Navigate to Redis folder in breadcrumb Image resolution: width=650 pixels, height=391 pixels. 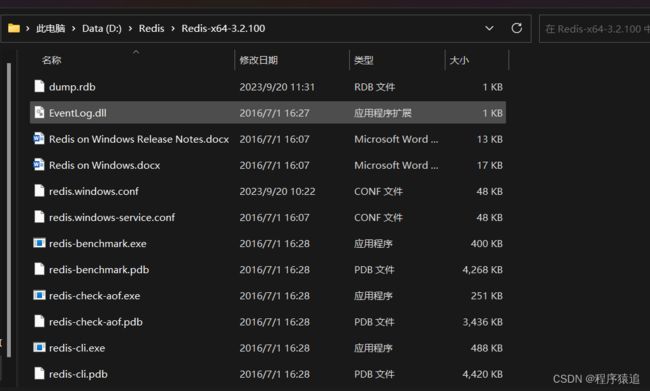pyautogui.click(x=151, y=28)
